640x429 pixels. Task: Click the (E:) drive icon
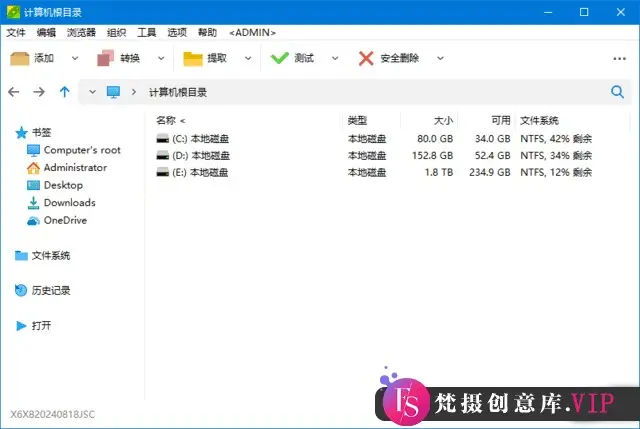tap(162, 172)
